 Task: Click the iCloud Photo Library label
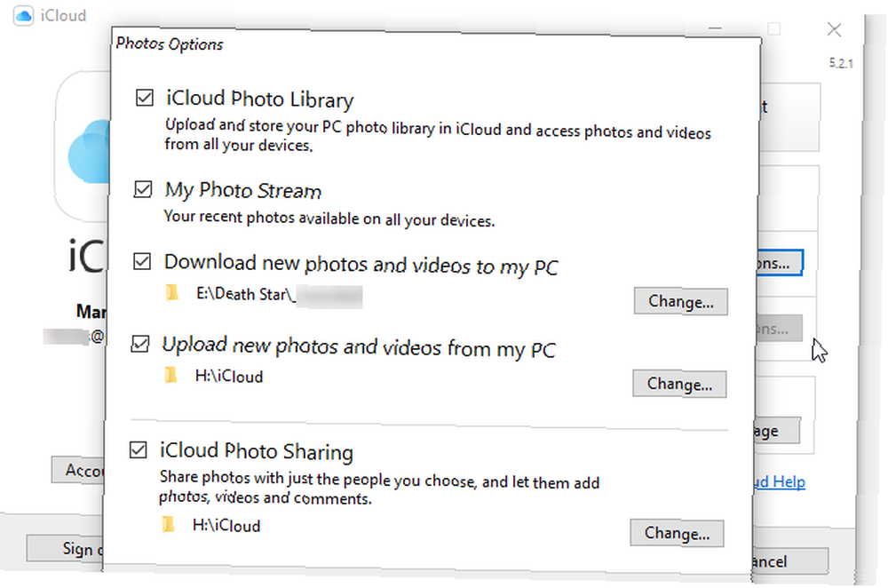(260, 99)
